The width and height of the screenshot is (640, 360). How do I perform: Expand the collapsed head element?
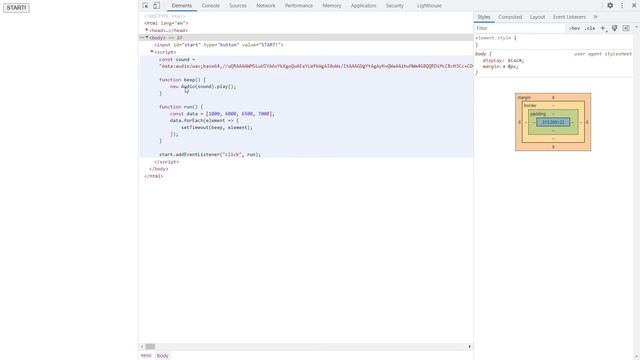[x=147, y=30]
